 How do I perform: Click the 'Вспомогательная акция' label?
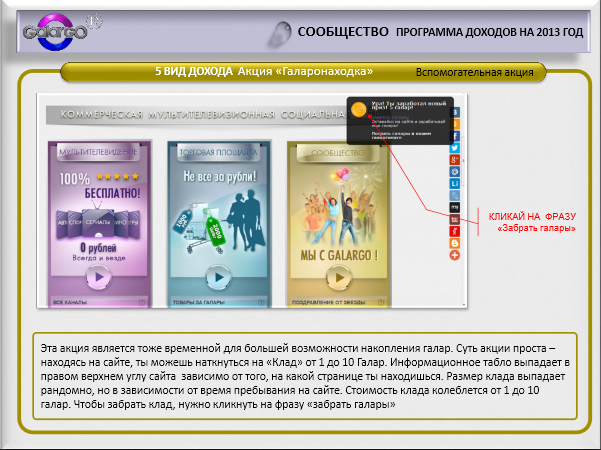pos(475,72)
